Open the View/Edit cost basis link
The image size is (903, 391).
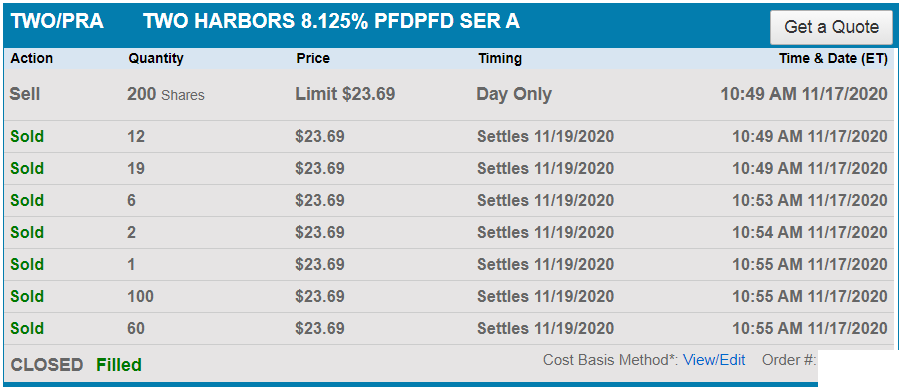714,360
